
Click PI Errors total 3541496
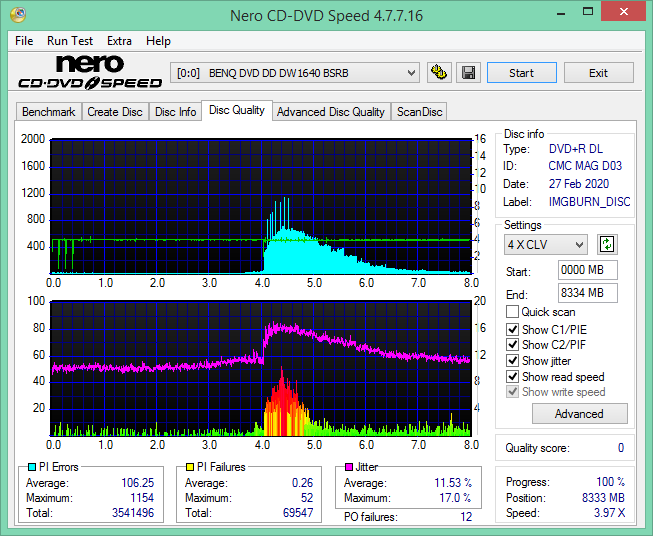tap(133, 512)
